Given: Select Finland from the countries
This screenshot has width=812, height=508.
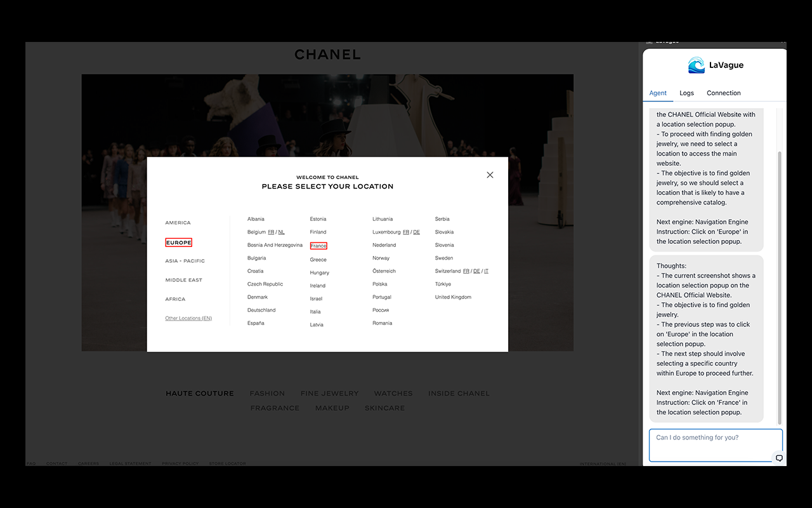Looking at the screenshot, I should pyautogui.click(x=318, y=232).
